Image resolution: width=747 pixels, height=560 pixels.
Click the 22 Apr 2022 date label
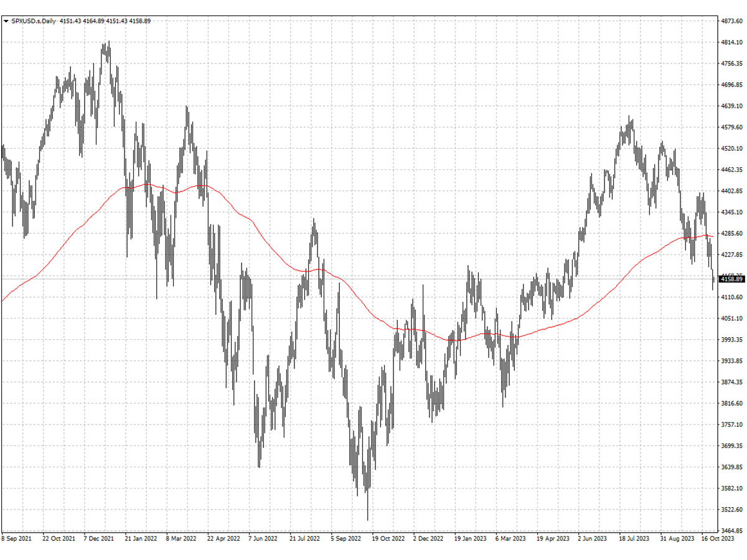pyautogui.click(x=223, y=538)
